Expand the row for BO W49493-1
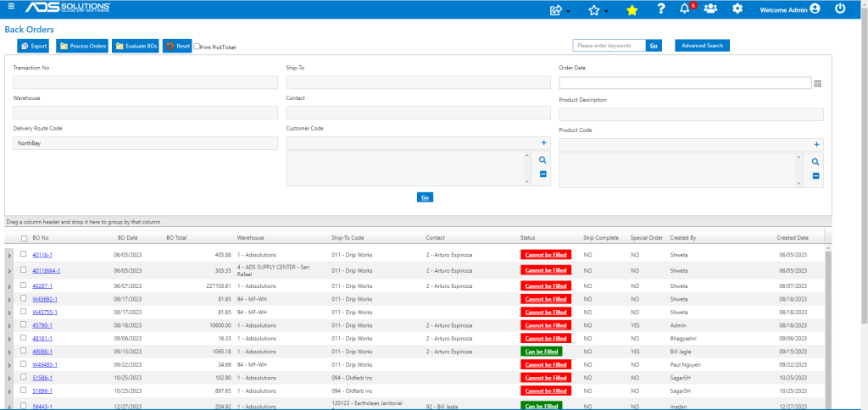The height and width of the screenshot is (410, 868). point(8,365)
